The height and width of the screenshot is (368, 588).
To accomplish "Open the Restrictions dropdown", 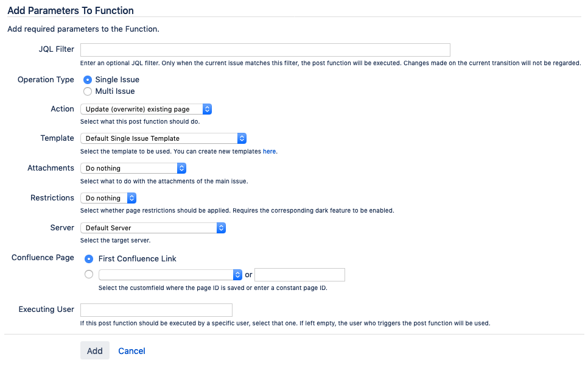I will (108, 198).
